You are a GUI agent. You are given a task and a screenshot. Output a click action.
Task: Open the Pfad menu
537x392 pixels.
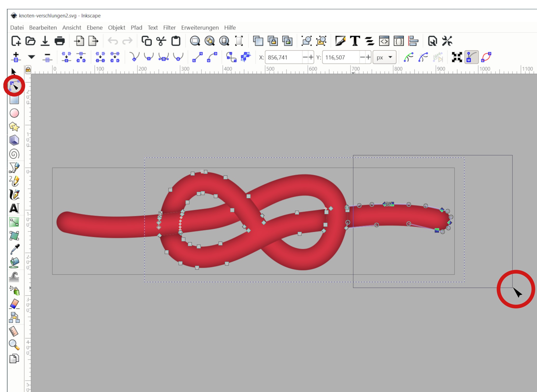tap(136, 28)
